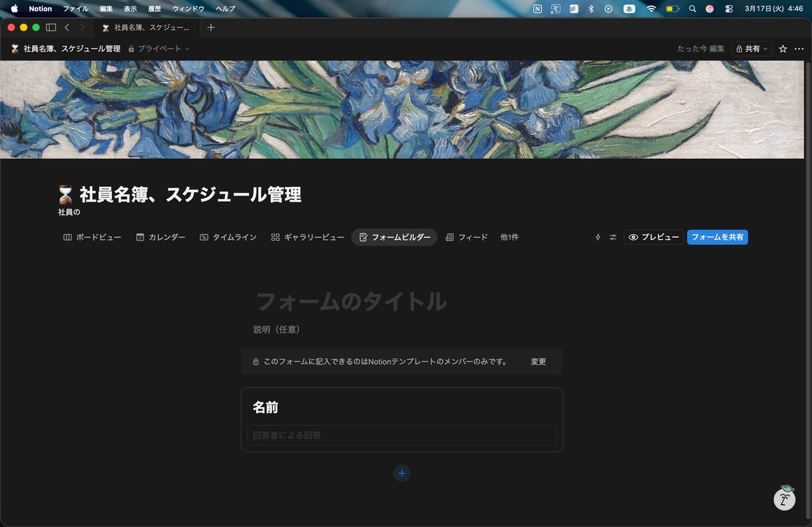Open the Apple menu
Image resolution: width=812 pixels, height=527 pixels.
14,9
